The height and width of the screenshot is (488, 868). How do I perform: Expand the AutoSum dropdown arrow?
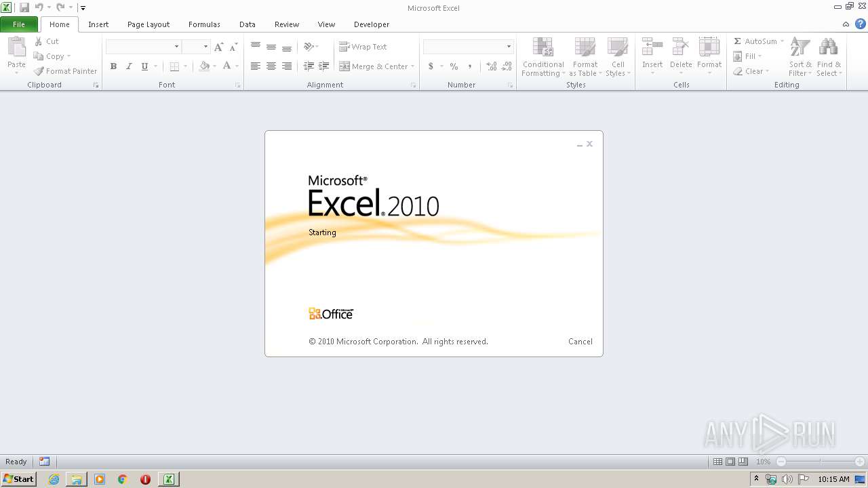(x=782, y=41)
